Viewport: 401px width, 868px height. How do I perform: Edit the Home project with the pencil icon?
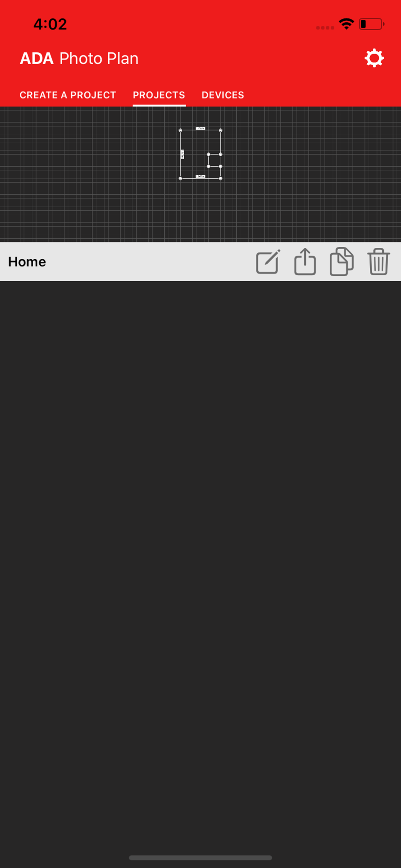[x=268, y=262]
